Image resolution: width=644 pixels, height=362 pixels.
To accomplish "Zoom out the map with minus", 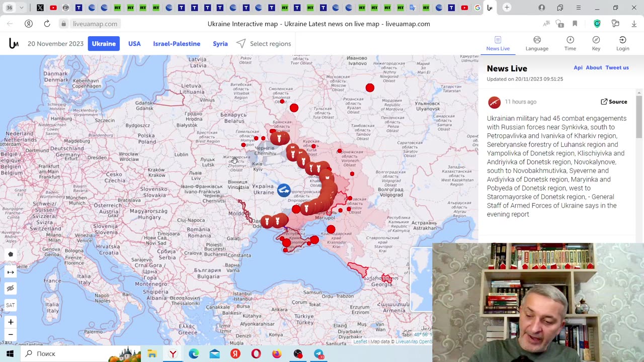I will (11, 335).
